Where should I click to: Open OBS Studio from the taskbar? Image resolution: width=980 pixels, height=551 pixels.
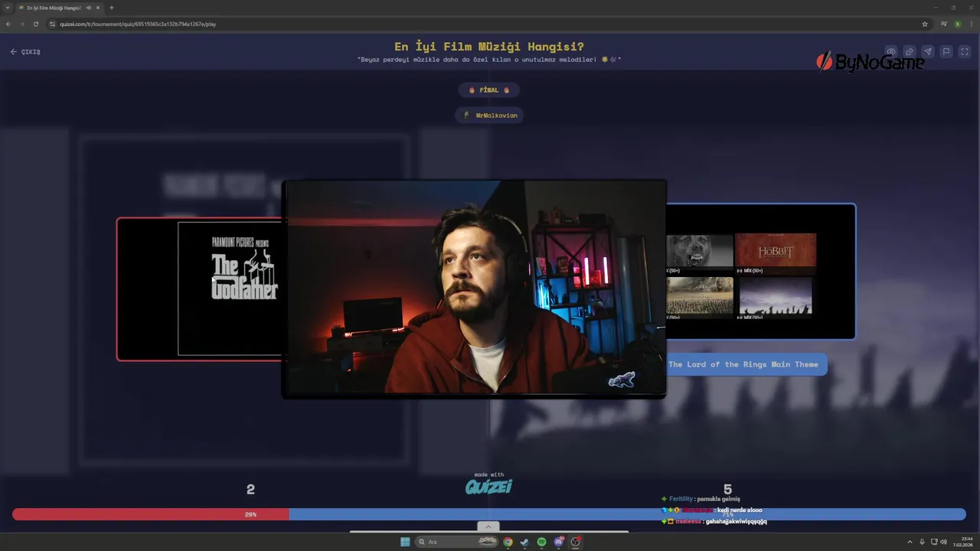click(576, 542)
